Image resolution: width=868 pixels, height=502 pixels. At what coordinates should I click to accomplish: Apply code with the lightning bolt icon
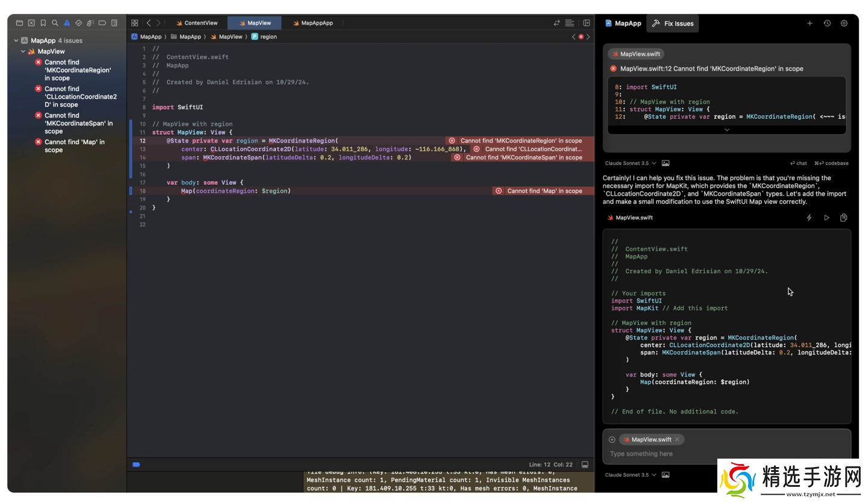tap(810, 218)
